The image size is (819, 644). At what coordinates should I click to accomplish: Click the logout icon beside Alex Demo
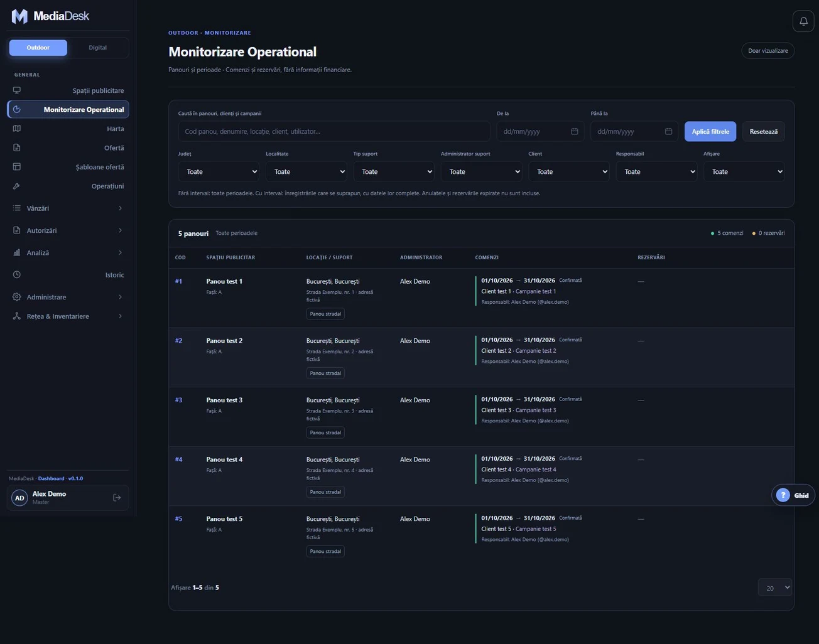pos(117,498)
